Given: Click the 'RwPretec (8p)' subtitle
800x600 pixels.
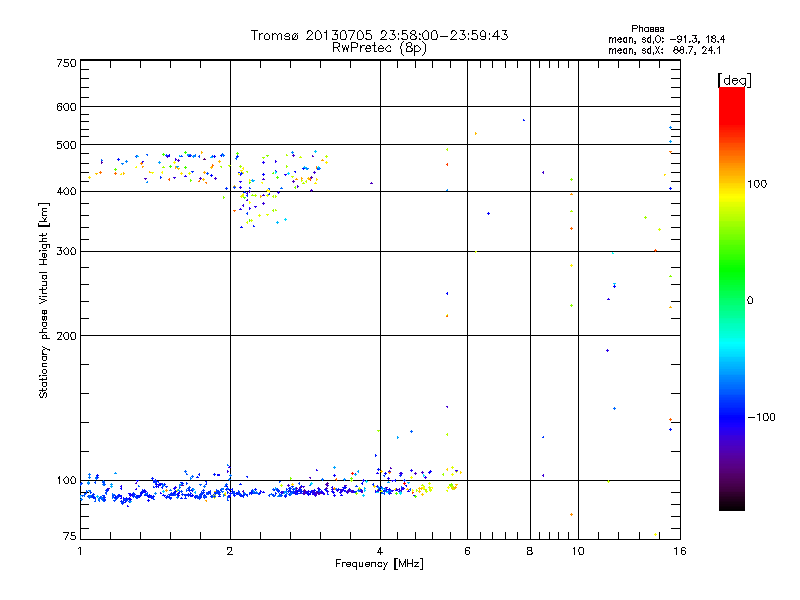Looking at the screenshot, I should pyautogui.click(x=379, y=48).
